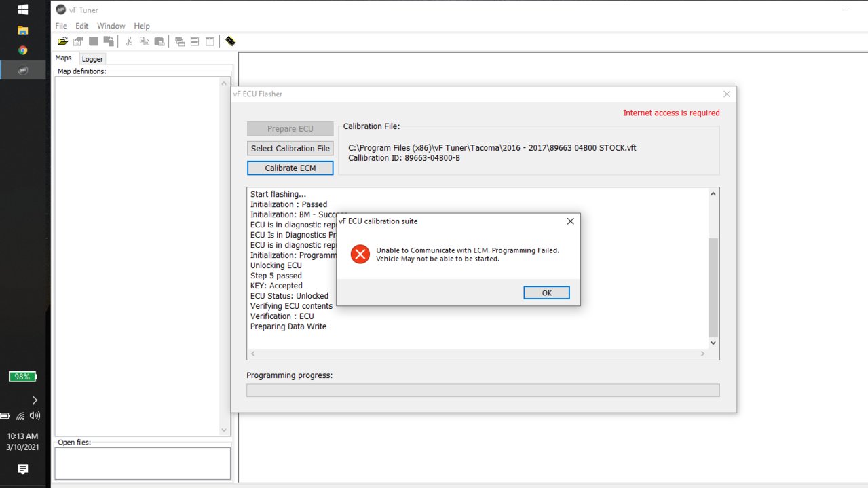
Task: Click the Cut scissors toolbar icon
Action: (x=129, y=41)
